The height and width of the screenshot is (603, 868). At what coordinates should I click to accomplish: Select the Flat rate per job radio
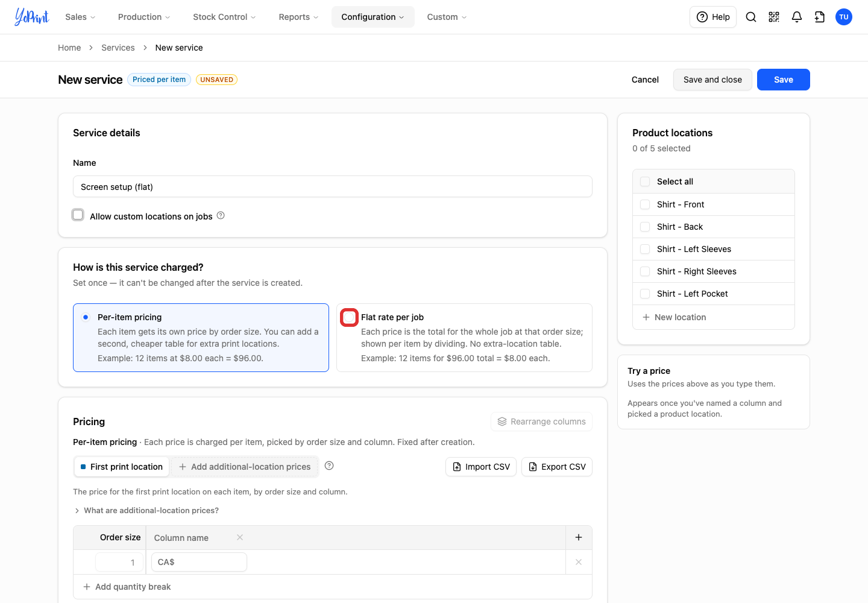pyautogui.click(x=349, y=317)
